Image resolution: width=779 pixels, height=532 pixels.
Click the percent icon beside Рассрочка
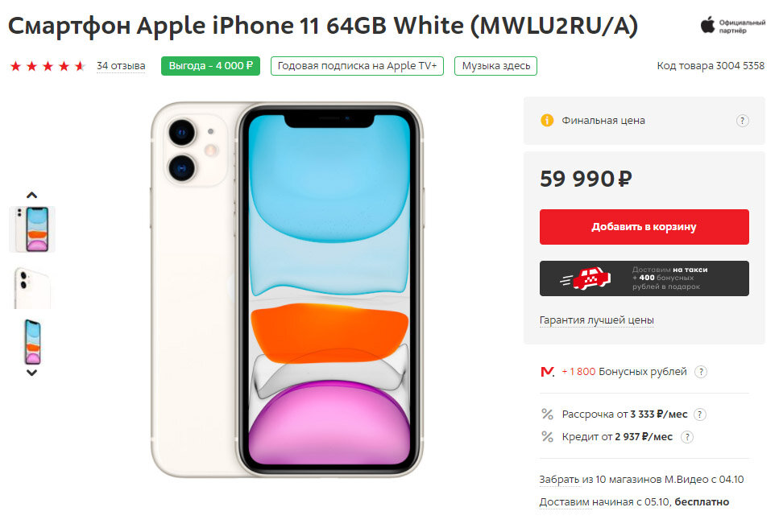(x=547, y=414)
